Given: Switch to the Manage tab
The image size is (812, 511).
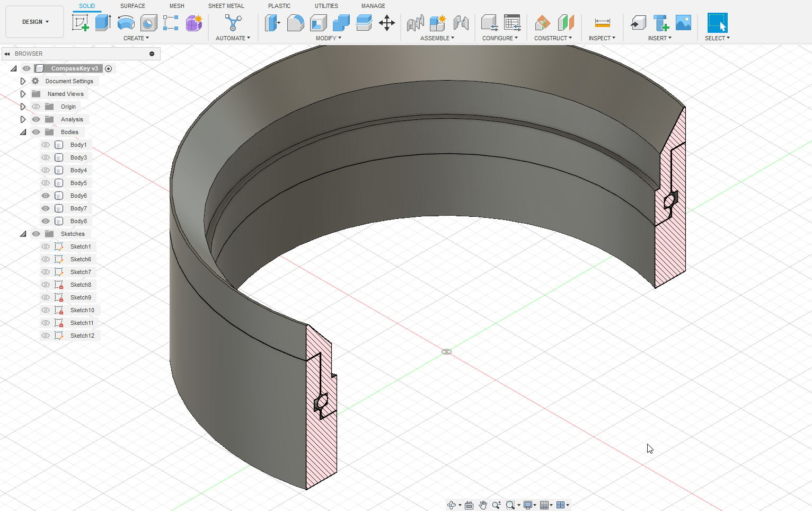Looking at the screenshot, I should pos(373,6).
